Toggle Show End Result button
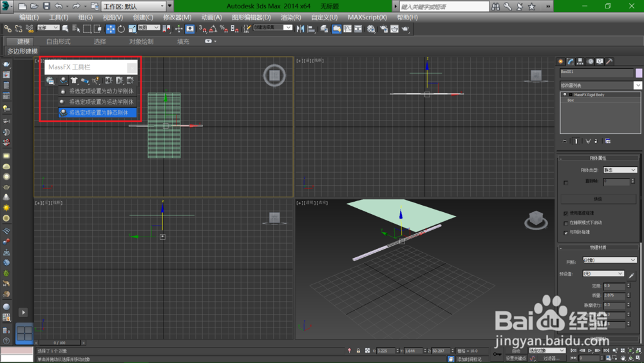Viewport: 644px width, 363px height. click(576, 141)
